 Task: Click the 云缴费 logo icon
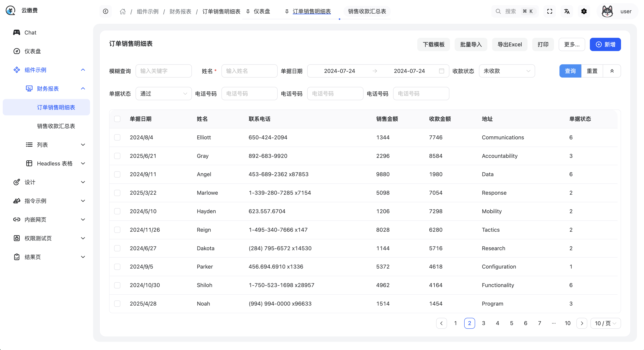click(11, 11)
